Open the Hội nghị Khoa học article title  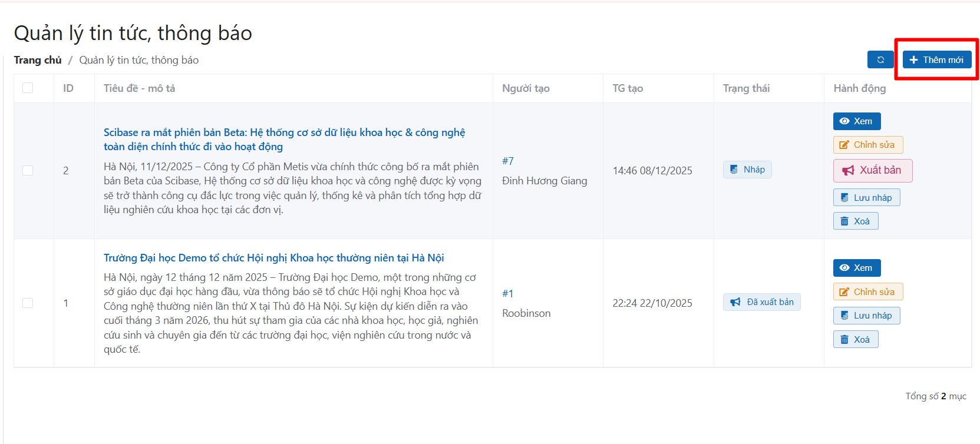[x=273, y=258]
